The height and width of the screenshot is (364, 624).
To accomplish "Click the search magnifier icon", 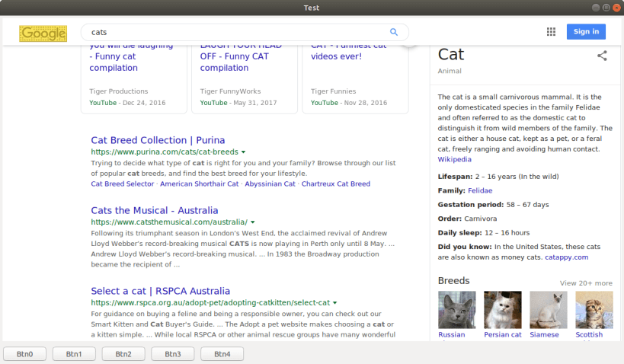I will pyautogui.click(x=394, y=32).
